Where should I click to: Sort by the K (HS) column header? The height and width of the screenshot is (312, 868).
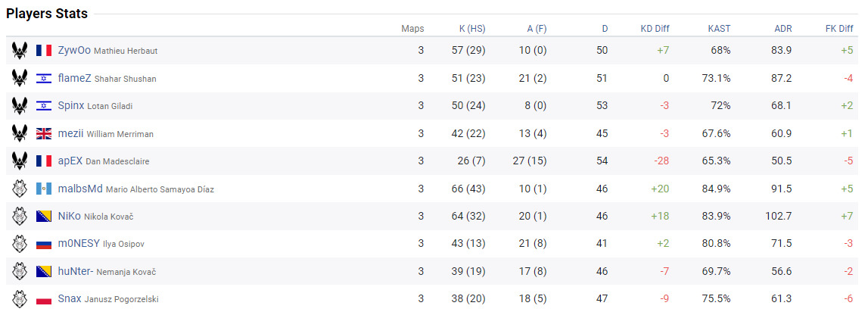click(x=472, y=29)
